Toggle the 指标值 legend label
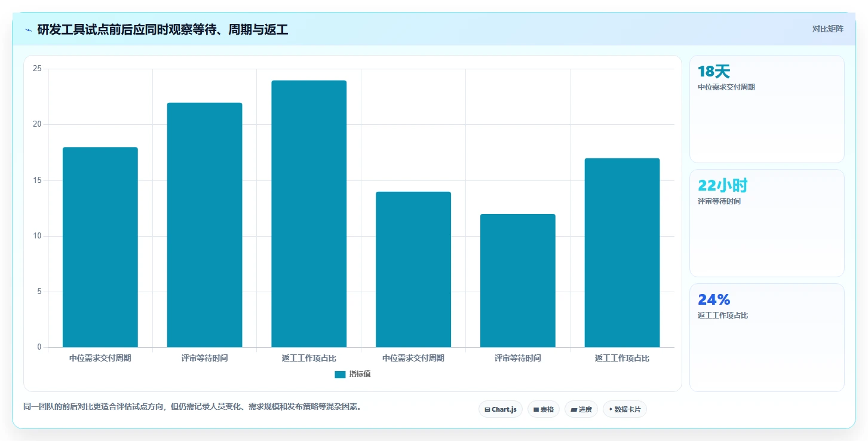Image resolution: width=868 pixels, height=441 pixels. click(x=360, y=375)
